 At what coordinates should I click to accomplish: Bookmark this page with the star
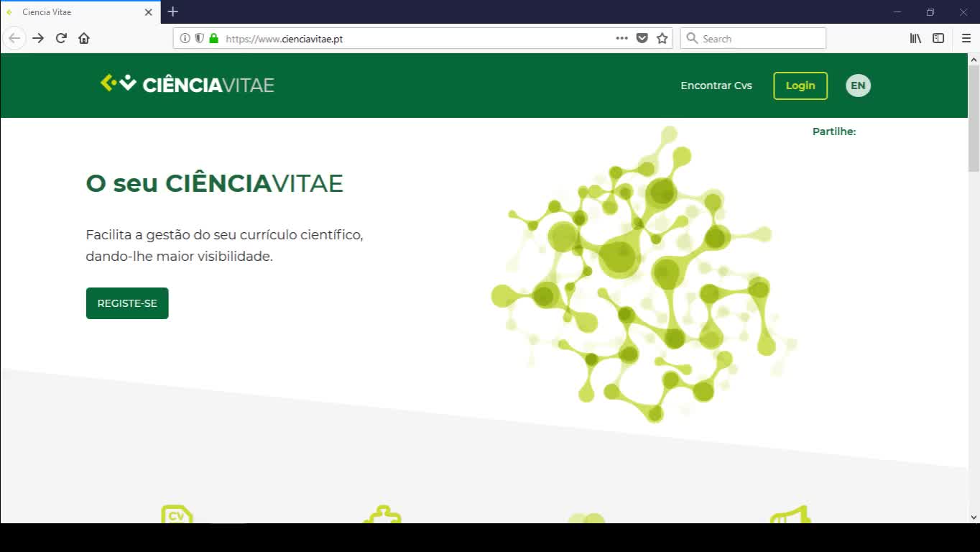(662, 38)
